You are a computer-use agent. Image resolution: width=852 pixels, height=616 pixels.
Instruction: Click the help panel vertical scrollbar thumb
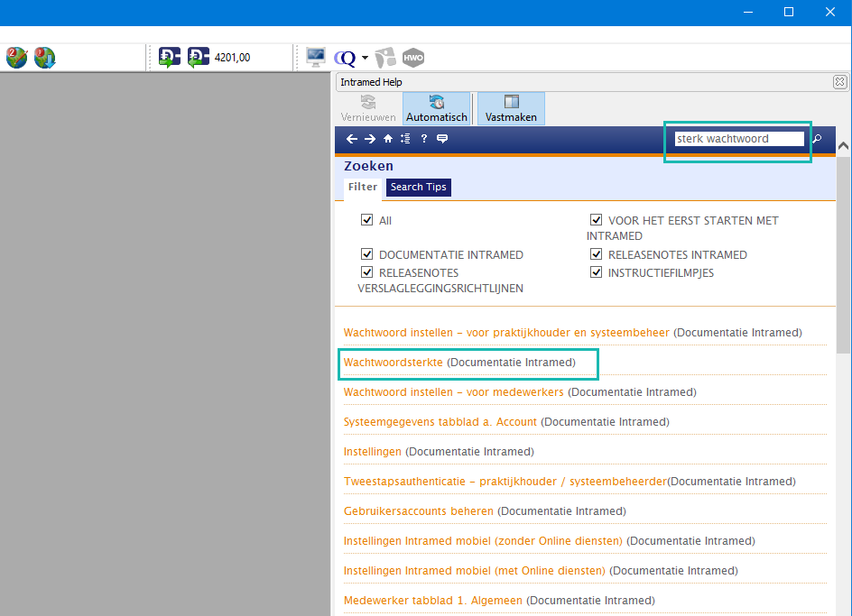[x=843, y=255]
